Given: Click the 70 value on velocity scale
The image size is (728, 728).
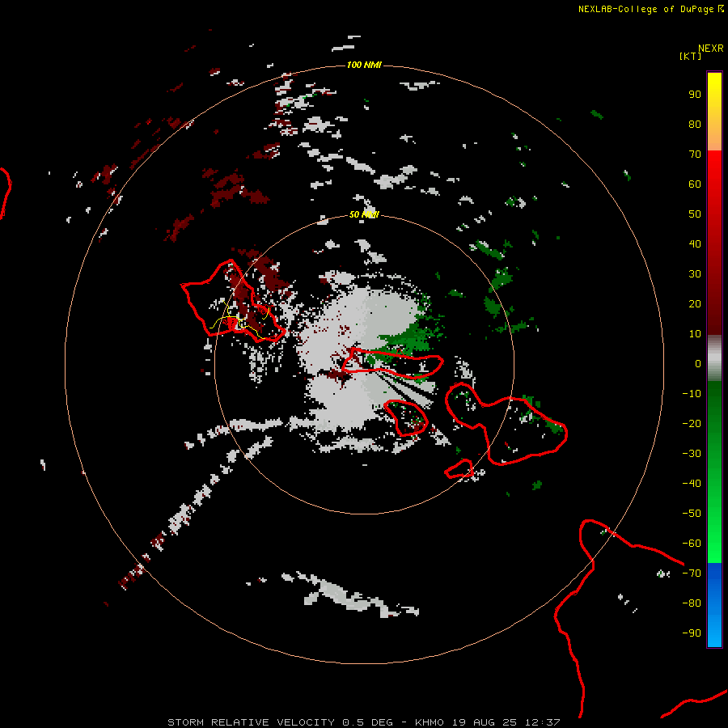Looking at the screenshot, I should coord(695,154).
